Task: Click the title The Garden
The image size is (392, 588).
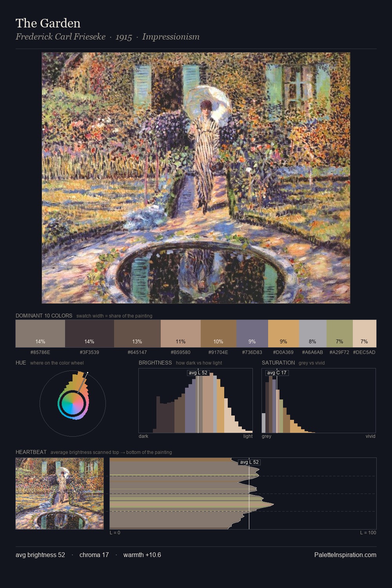Action: (48, 23)
